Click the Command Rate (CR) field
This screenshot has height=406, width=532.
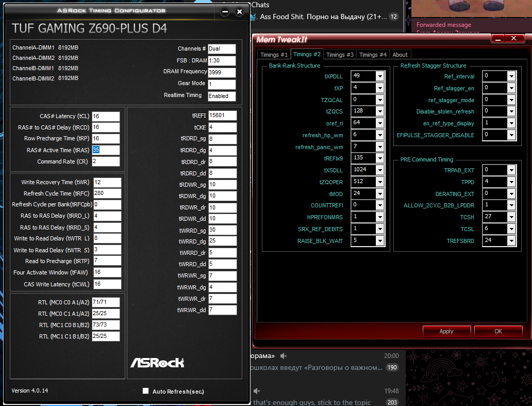[x=106, y=161]
